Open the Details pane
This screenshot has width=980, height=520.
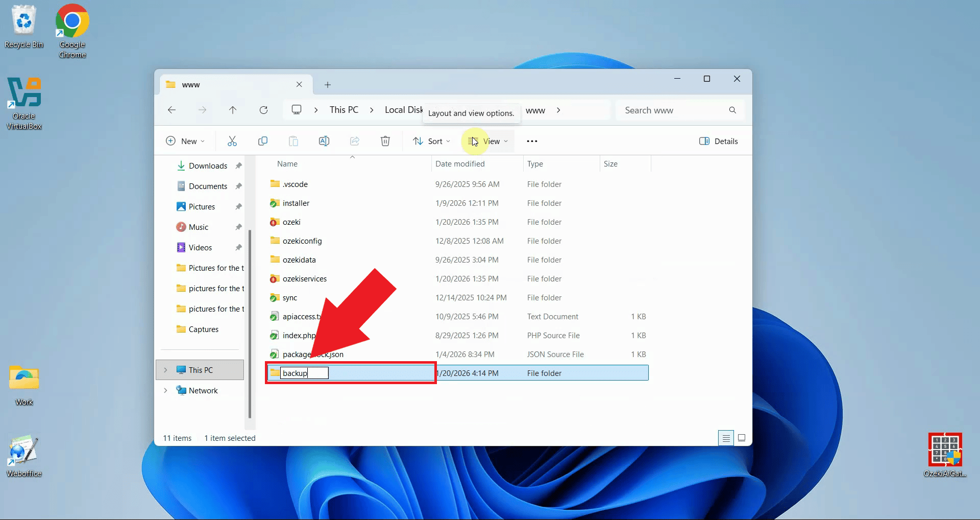(x=718, y=141)
